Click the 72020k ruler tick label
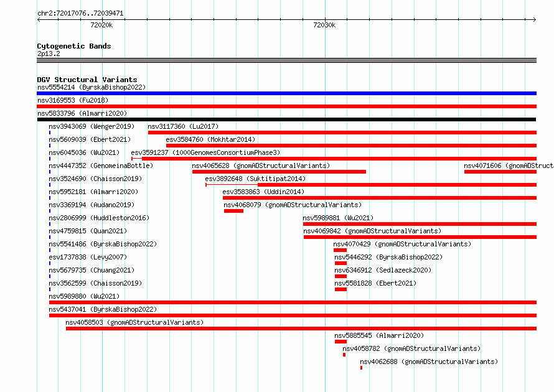Viewport: 554px width, 392px height. (x=101, y=25)
